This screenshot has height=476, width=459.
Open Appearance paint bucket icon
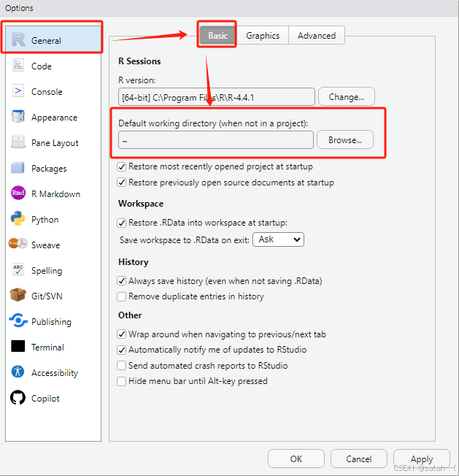coord(18,117)
